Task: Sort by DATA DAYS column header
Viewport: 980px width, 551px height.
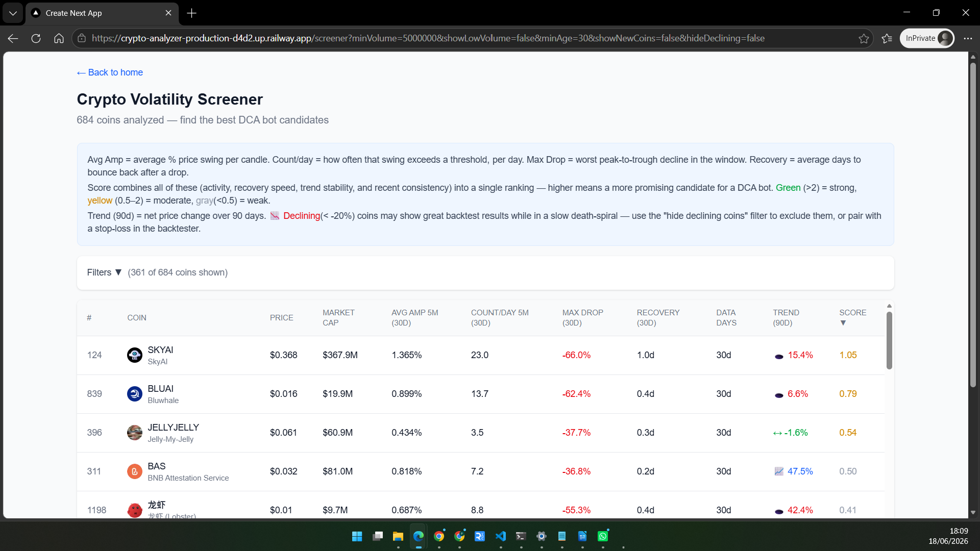Action: click(726, 317)
